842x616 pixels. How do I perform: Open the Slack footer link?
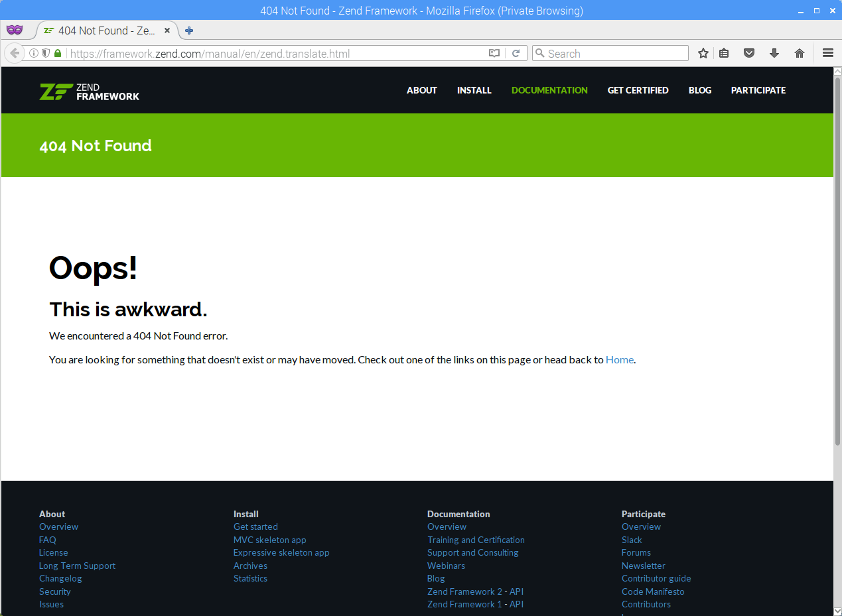(632, 540)
